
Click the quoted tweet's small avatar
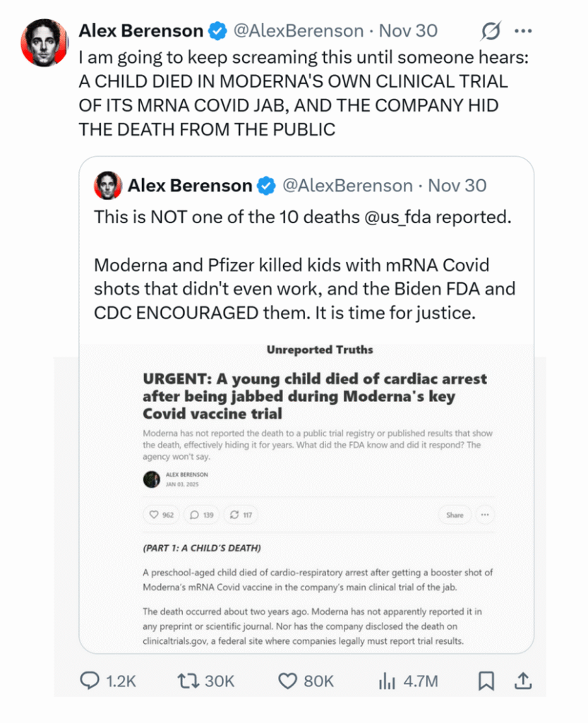[108, 186]
